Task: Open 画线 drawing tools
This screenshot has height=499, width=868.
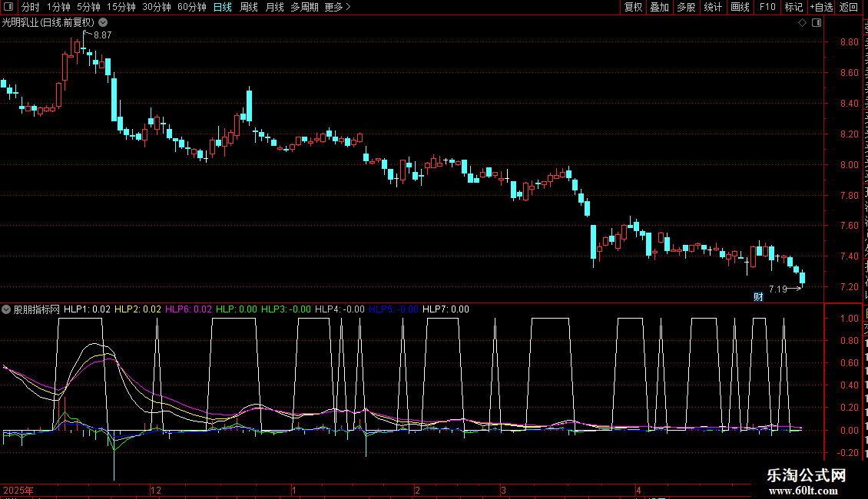Action: tap(740, 7)
